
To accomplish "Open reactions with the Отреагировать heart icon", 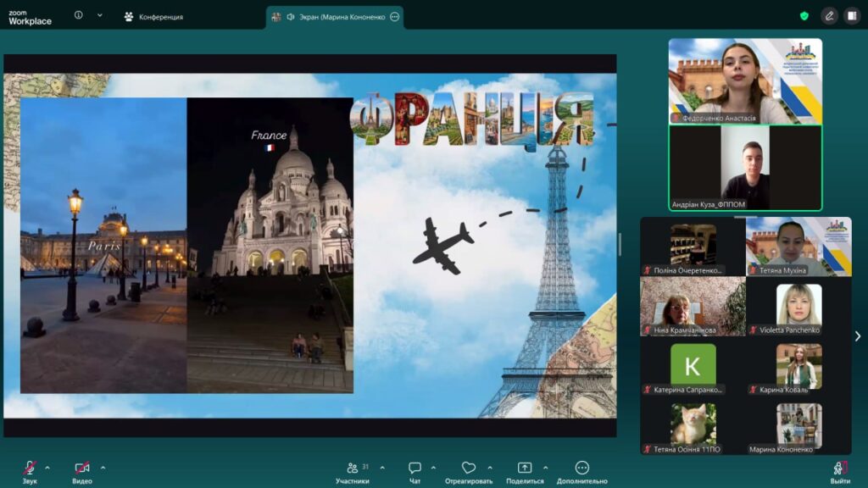I will 469,469.
